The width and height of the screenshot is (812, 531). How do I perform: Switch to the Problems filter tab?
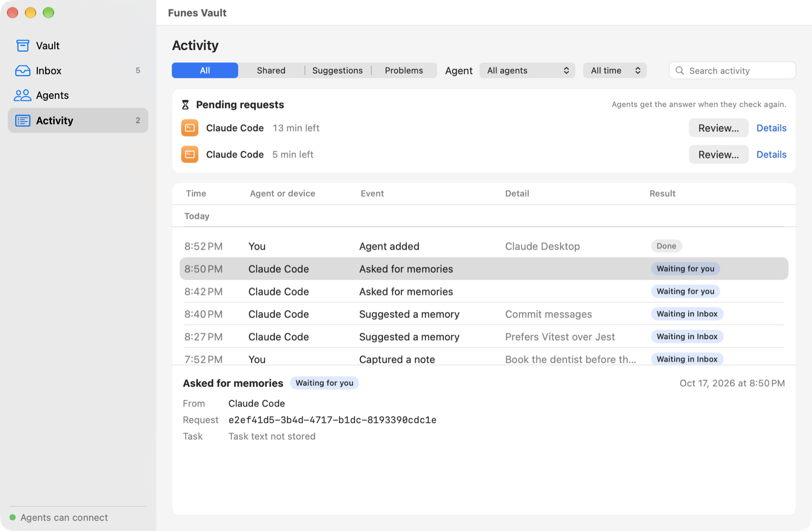404,71
